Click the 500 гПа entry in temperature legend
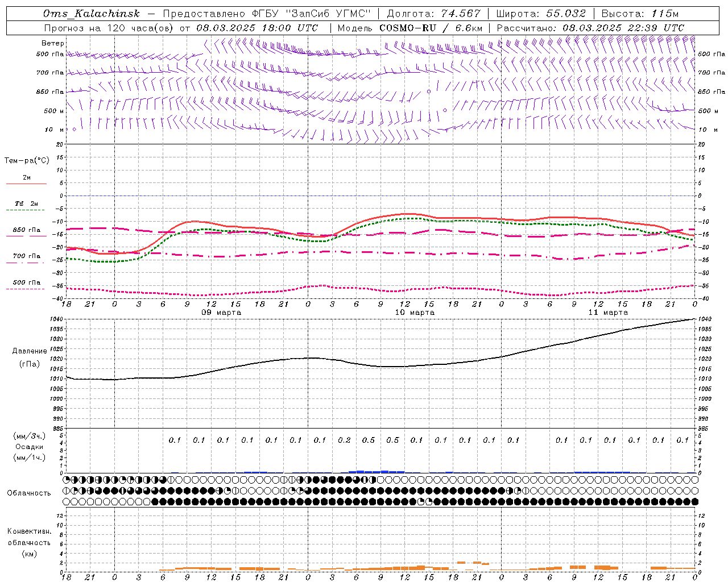 pyautogui.click(x=27, y=282)
